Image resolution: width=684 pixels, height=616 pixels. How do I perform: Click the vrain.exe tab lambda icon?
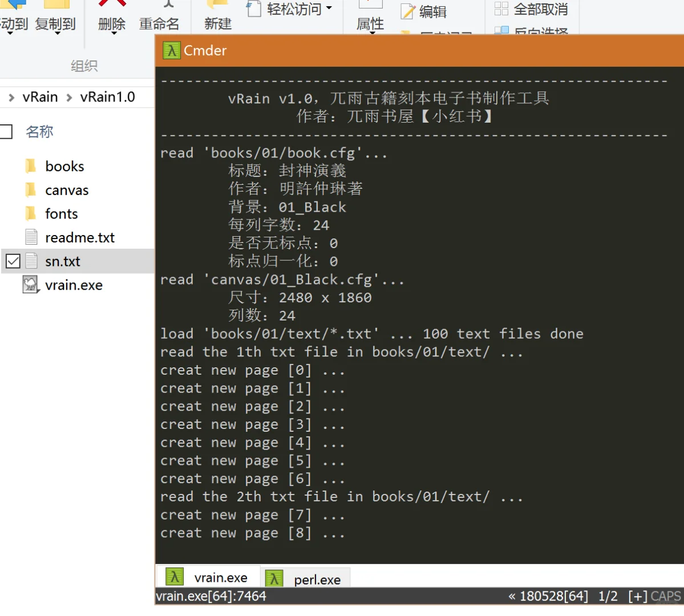tap(175, 577)
